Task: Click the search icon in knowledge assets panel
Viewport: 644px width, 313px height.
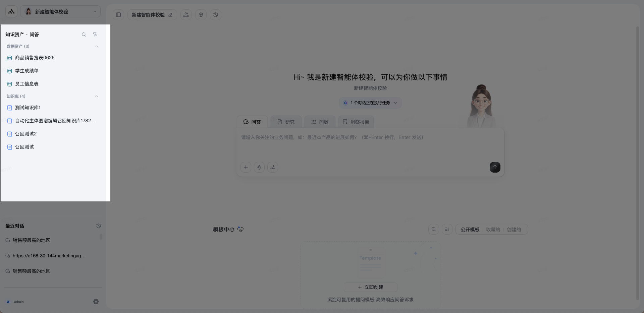Action: (84, 35)
